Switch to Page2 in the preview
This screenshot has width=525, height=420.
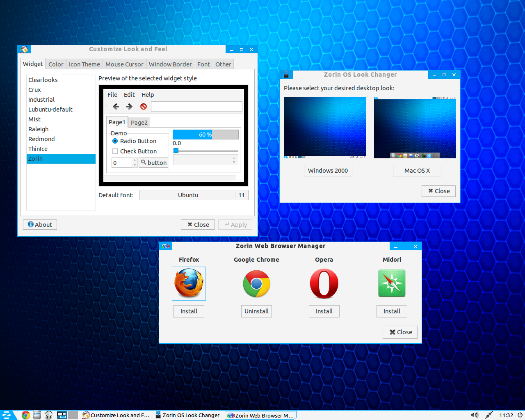[139, 123]
